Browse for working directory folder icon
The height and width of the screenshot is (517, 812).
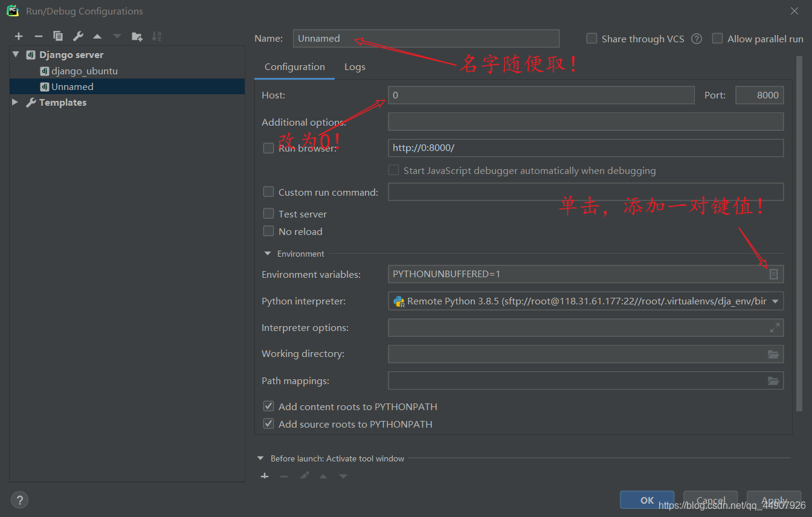pos(773,354)
